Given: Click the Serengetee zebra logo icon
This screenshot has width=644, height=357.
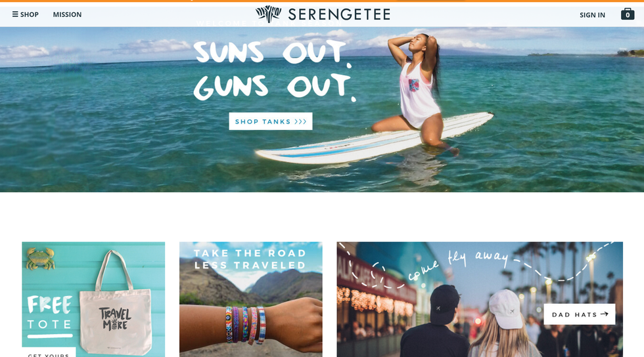Looking at the screenshot, I should [x=268, y=14].
